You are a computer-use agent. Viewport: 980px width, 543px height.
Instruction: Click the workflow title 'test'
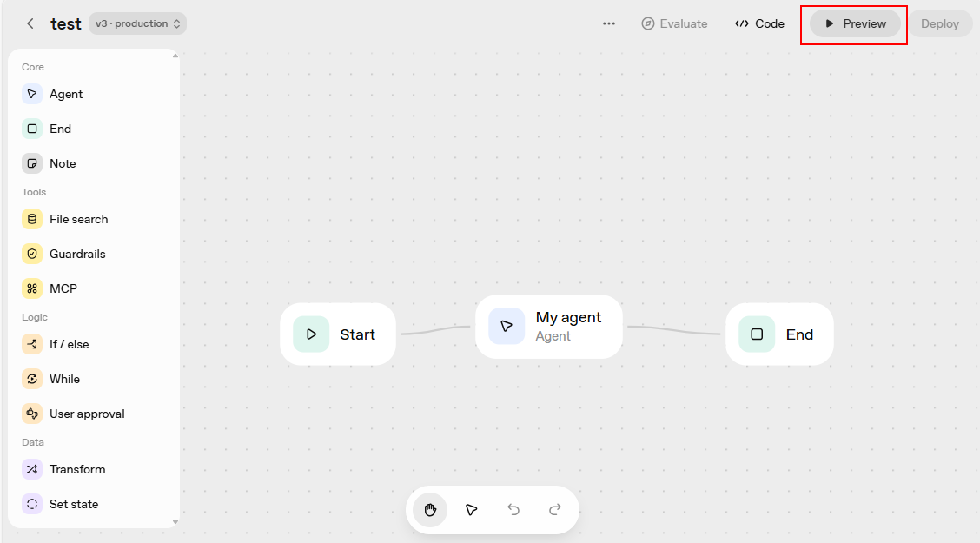[x=66, y=23]
